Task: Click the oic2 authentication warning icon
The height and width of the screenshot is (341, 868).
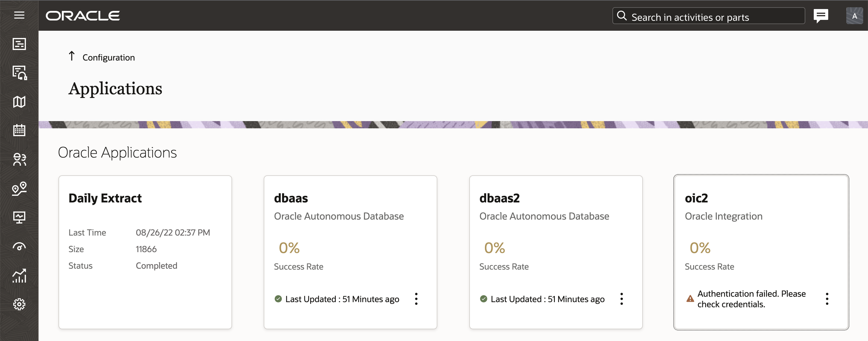Action: 690,299
